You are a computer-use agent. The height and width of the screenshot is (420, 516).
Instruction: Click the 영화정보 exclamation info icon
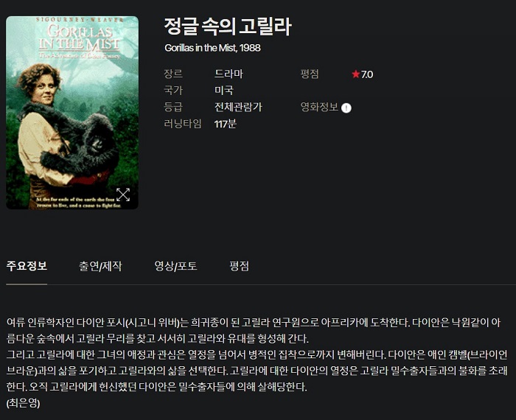pyautogui.click(x=346, y=108)
